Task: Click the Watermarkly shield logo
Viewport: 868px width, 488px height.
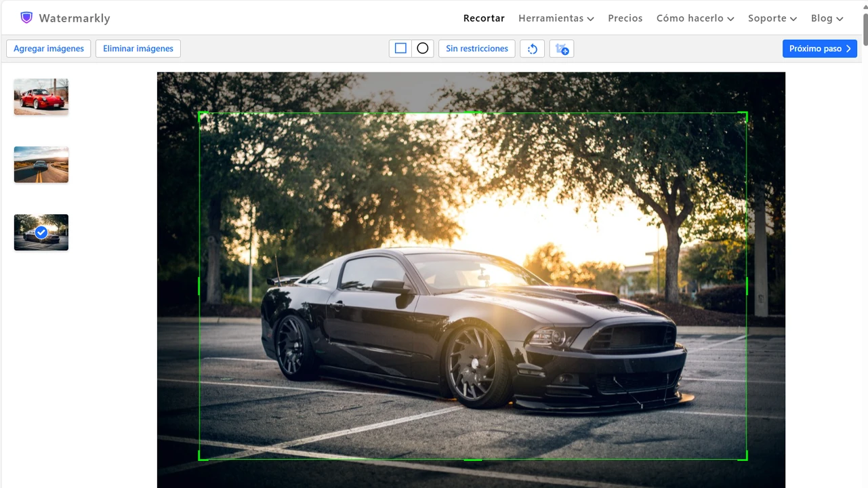Action: (x=26, y=18)
